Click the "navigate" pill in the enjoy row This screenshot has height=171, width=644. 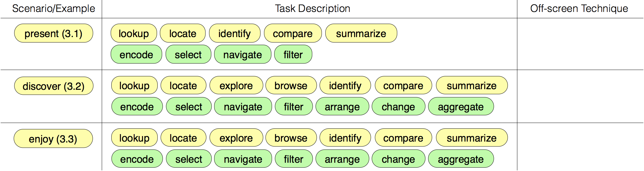point(243,159)
